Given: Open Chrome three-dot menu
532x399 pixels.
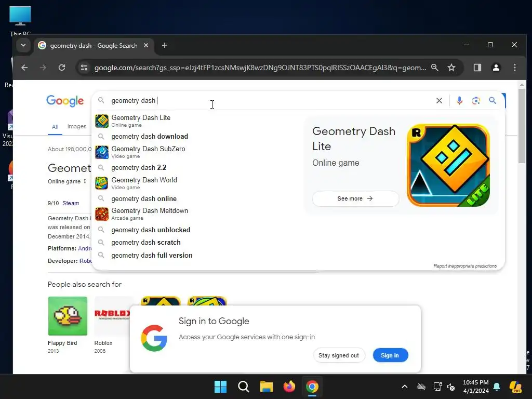Looking at the screenshot, I should click(515, 68).
